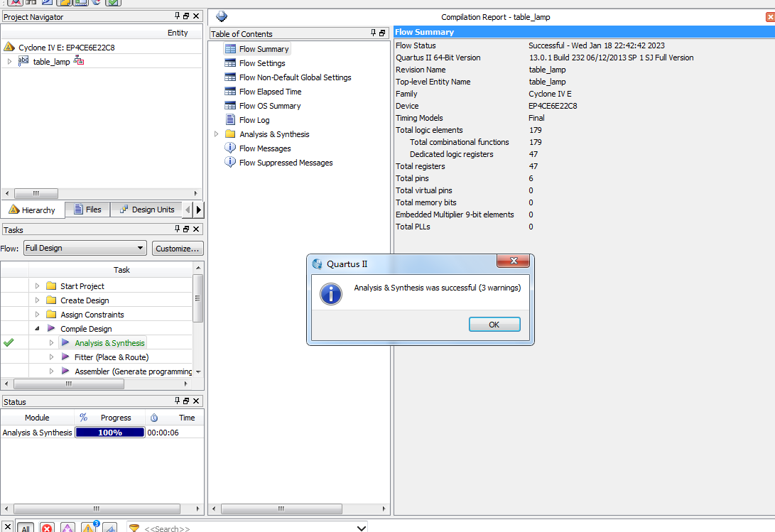The width and height of the screenshot is (775, 532).
Task: Click the Cyclone IV E device warning icon
Action: coord(9,47)
